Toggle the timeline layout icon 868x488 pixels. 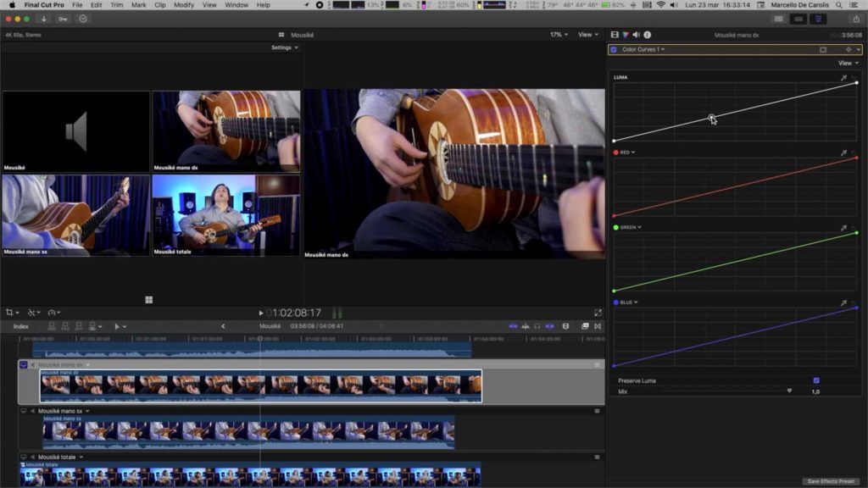[798, 19]
